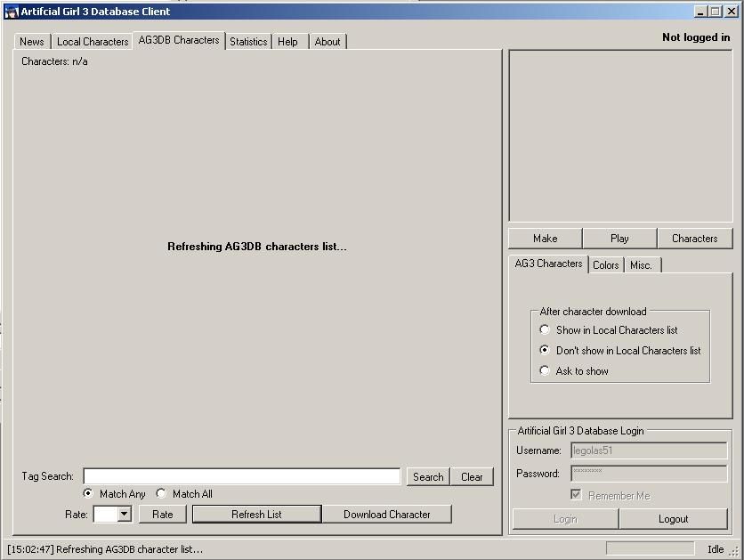The image size is (744, 560).
Task: Click the Make button
Action: tap(546, 239)
